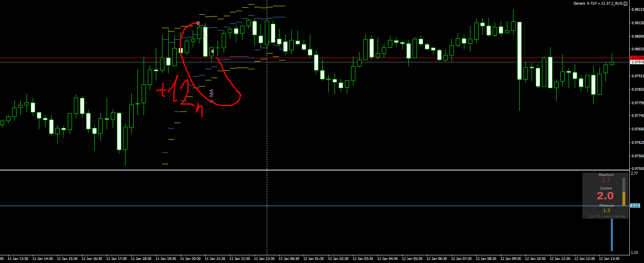The height and width of the screenshot is (263, 644).
Task: Click the 11 Jan 19:30 time label
Action: tap(166, 259)
